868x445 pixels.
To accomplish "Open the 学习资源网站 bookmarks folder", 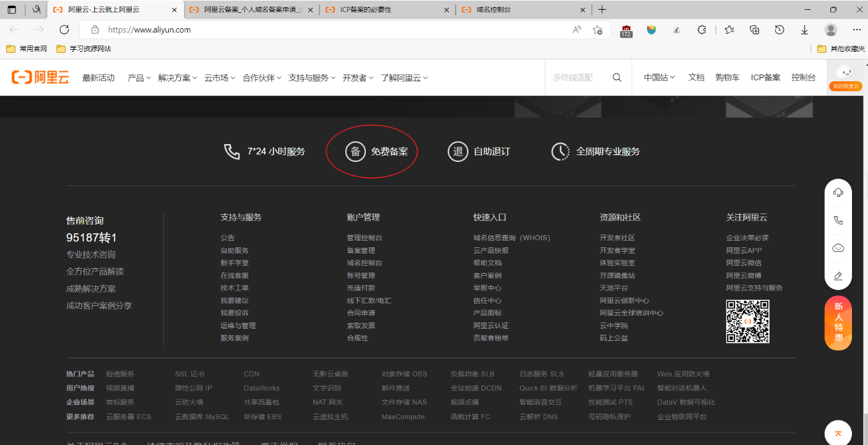I will pos(84,49).
